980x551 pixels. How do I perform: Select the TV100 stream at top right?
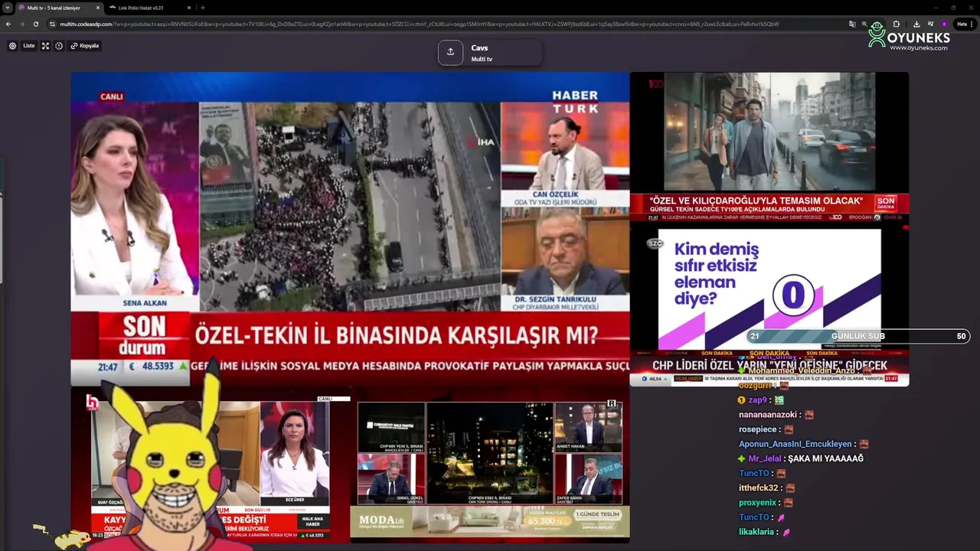[x=769, y=148]
